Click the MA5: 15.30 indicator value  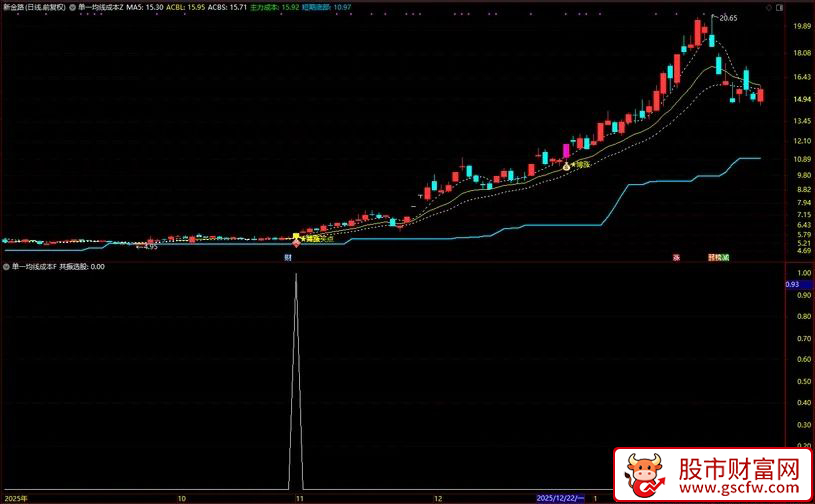click(x=144, y=8)
